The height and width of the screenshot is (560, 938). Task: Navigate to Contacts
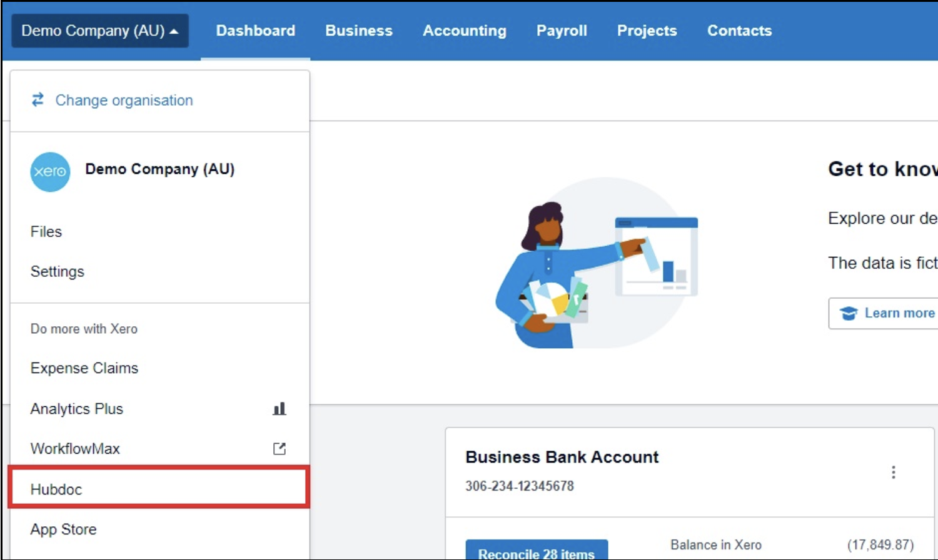(x=739, y=30)
